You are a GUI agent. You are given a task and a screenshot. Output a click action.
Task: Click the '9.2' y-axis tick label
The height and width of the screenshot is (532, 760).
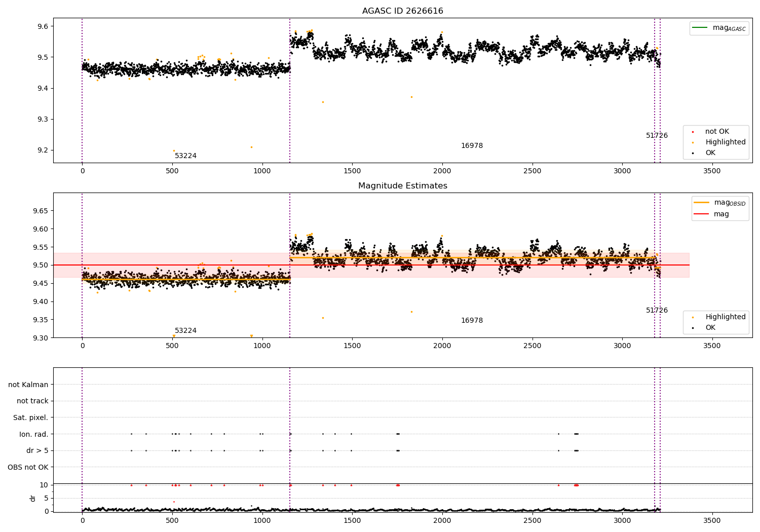pos(43,150)
